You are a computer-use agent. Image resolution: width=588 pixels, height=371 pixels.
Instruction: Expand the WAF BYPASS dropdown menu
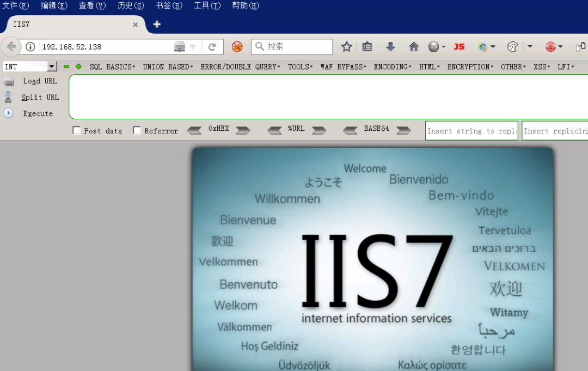tap(343, 66)
